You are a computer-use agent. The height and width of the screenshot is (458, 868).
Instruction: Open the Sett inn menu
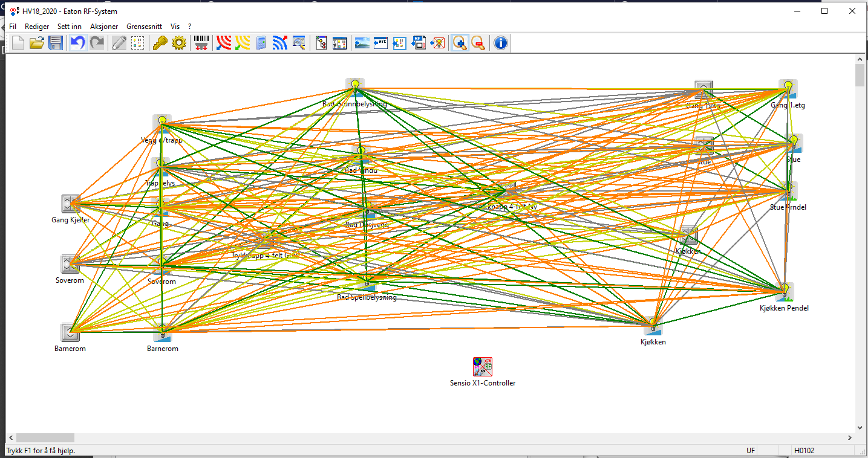coord(70,27)
